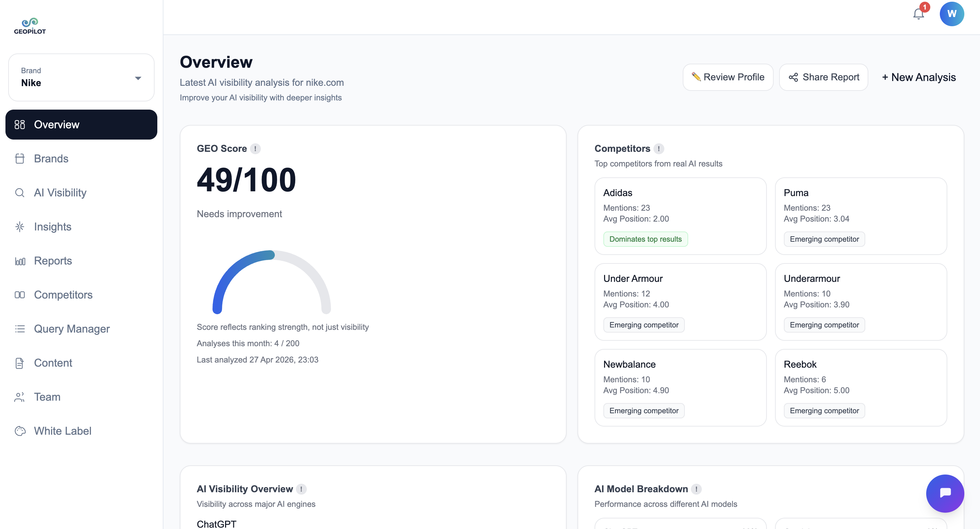Viewport: 980px width, 529px height.
Task: Click the Competitors sidebar icon
Action: point(20,295)
